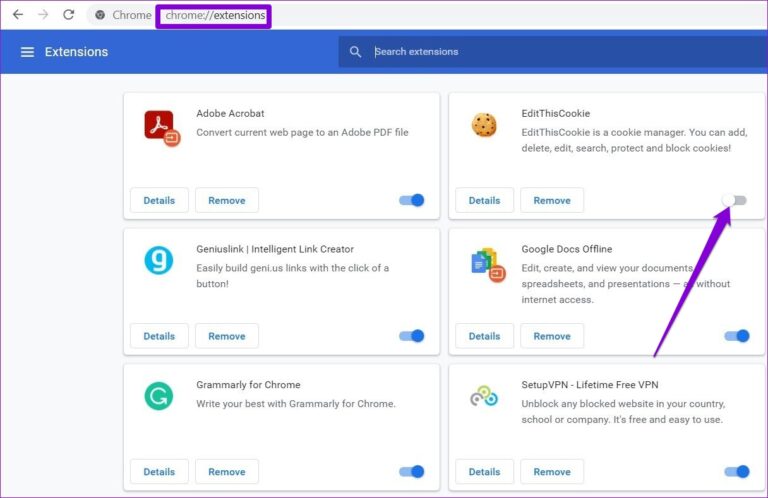Image resolution: width=768 pixels, height=498 pixels.
Task: Disable the Adobe Acrobat extension toggle
Action: pos(411,200)
